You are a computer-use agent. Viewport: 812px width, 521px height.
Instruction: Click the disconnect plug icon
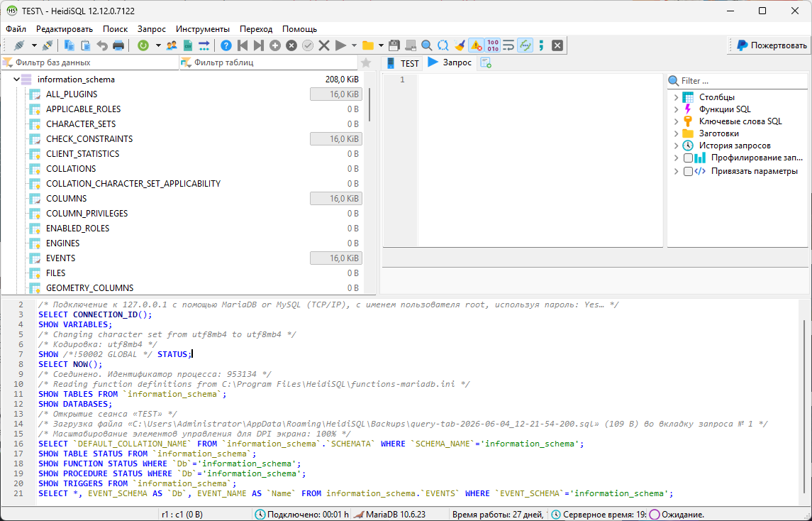[47, 45]
